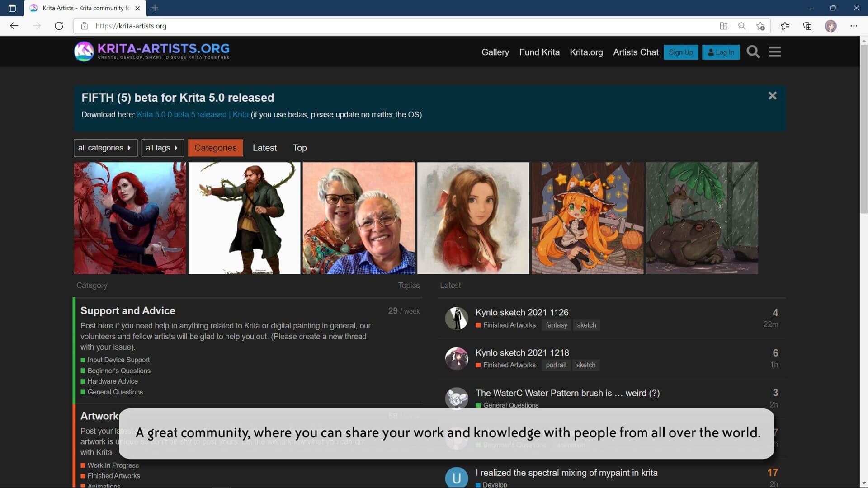Open the browser collections icon
This screenshot has height=488, width=868.
(x=807, y=26)
